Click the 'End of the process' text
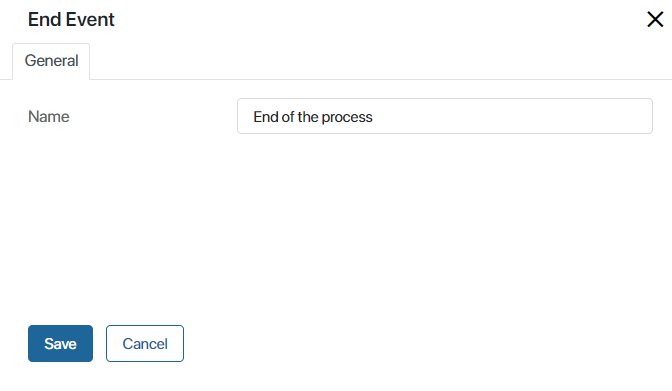This screenshot has height=391, width=672. click(x=313, y=117)
